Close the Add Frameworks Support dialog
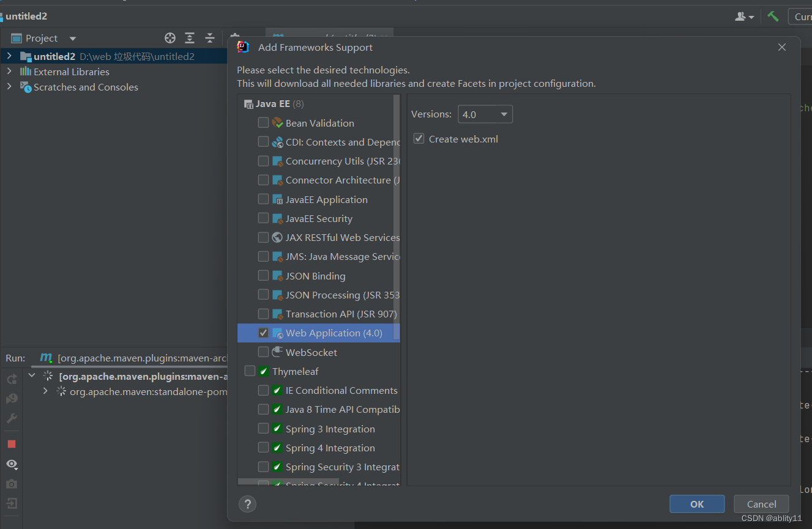The width and height of the screenshot is (812, 529). point(781,47)
